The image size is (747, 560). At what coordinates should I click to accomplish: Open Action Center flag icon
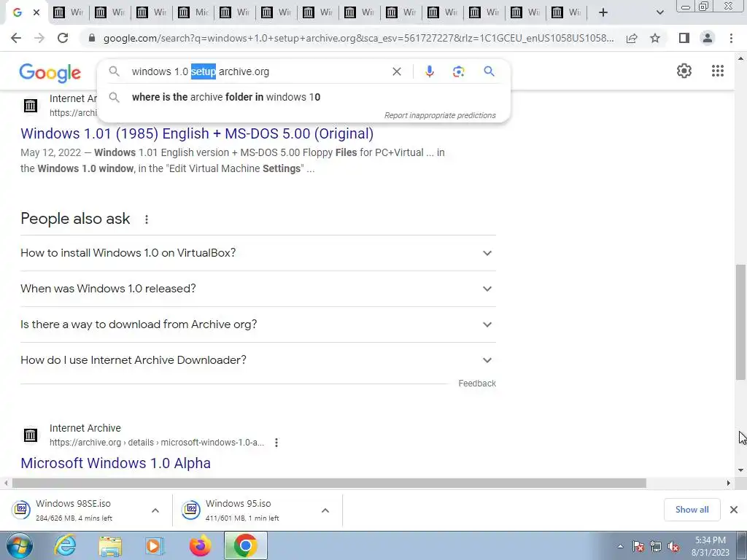(x=638, y=546)
